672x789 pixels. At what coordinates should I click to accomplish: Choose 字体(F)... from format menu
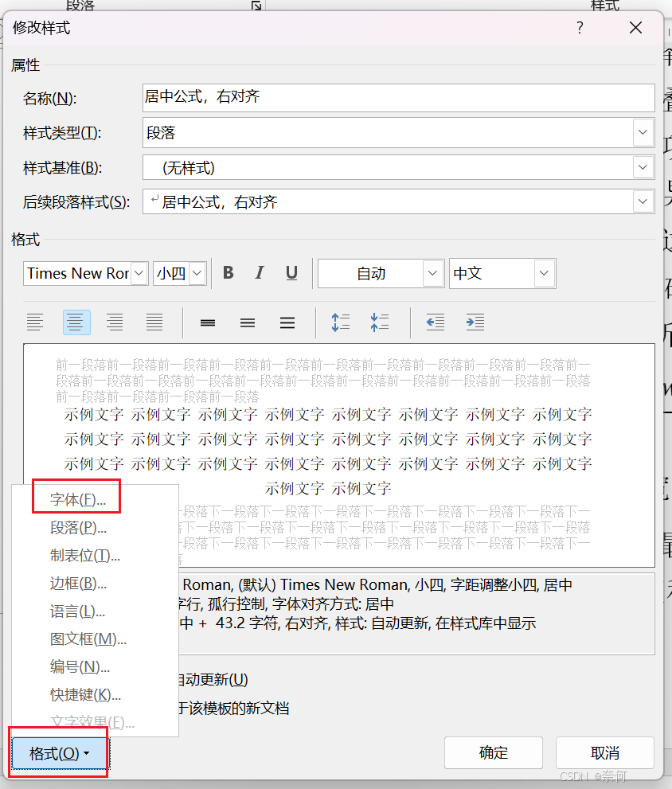click(78, 500)
